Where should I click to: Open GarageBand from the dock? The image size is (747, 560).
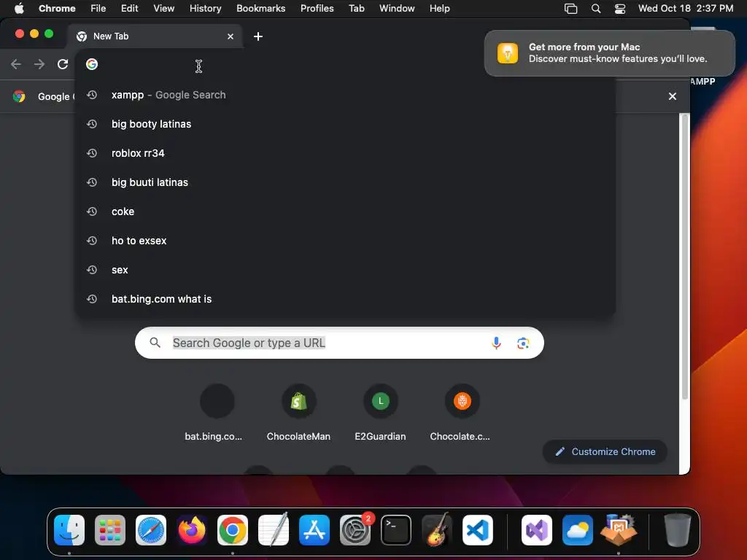click(437, 530)
